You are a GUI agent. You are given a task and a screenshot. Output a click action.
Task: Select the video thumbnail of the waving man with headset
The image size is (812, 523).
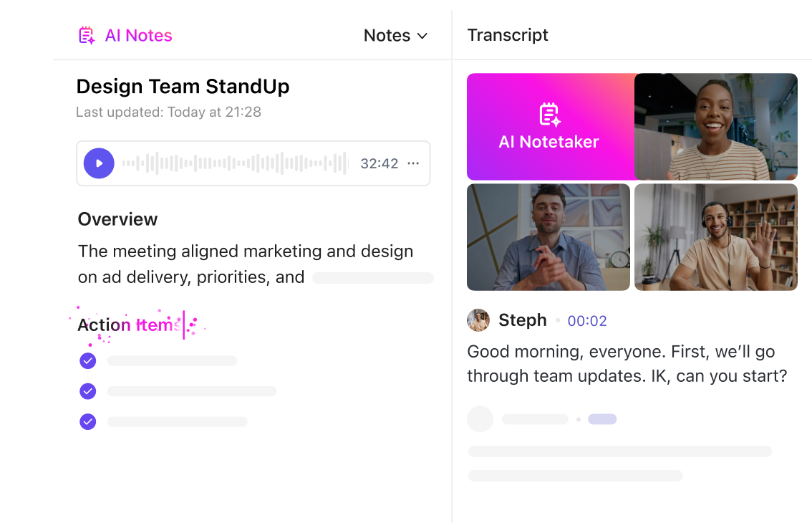click(x=715, y=237)
